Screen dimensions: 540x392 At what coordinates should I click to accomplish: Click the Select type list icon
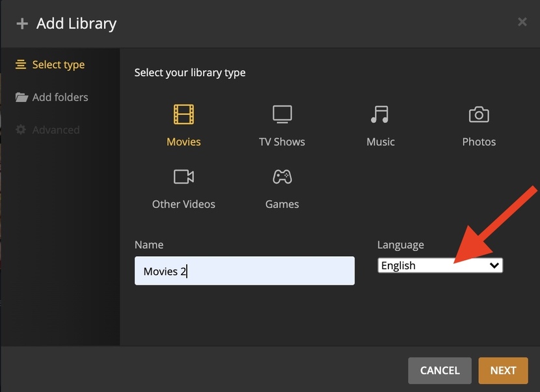[x=21, y=64]
